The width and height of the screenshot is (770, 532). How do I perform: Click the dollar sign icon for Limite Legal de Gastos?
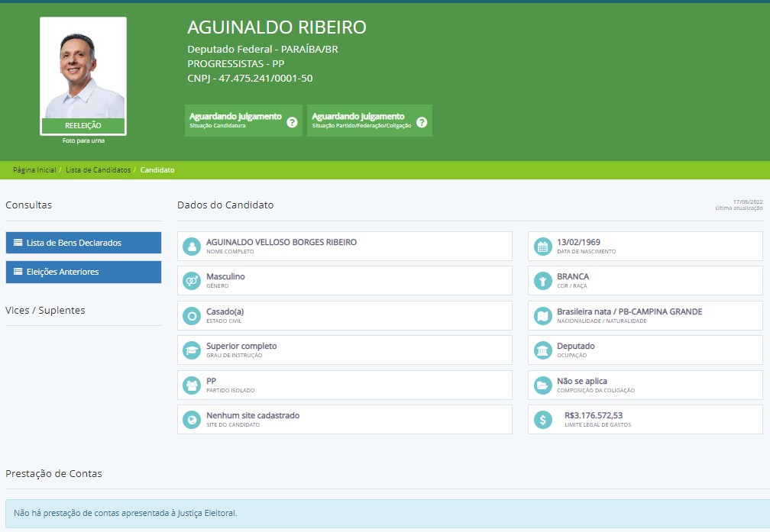[x=542, y=419]
